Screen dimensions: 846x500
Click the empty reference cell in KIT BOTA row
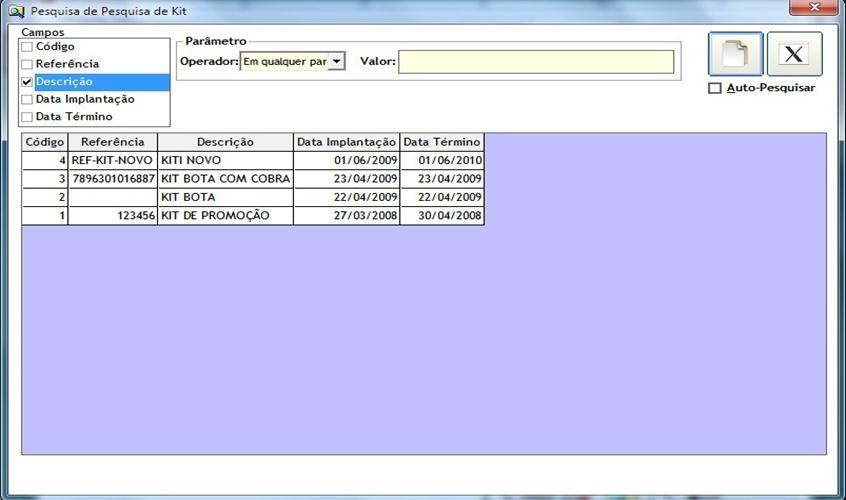click(113, 197)
